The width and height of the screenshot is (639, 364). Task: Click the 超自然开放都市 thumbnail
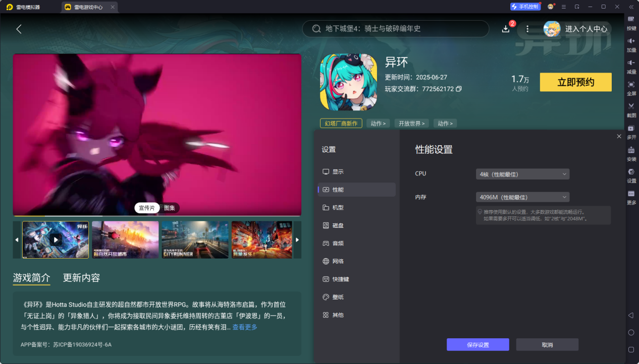125,240
